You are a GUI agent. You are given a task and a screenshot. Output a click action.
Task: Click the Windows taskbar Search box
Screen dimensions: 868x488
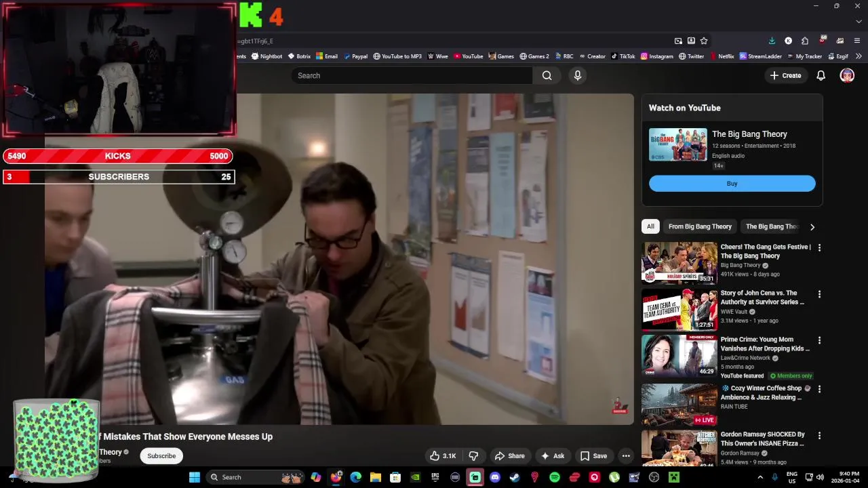pos(256,477)
